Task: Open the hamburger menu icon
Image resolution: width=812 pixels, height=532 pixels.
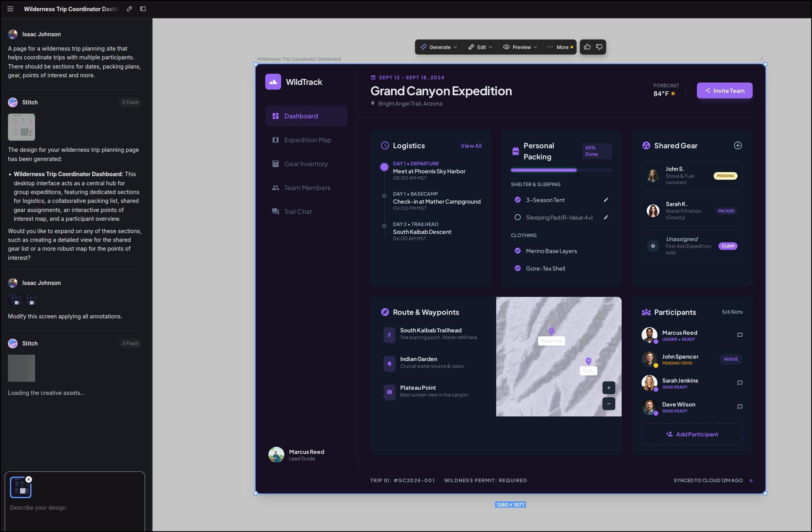Action: pyautogui.click(x=10, y=9)
